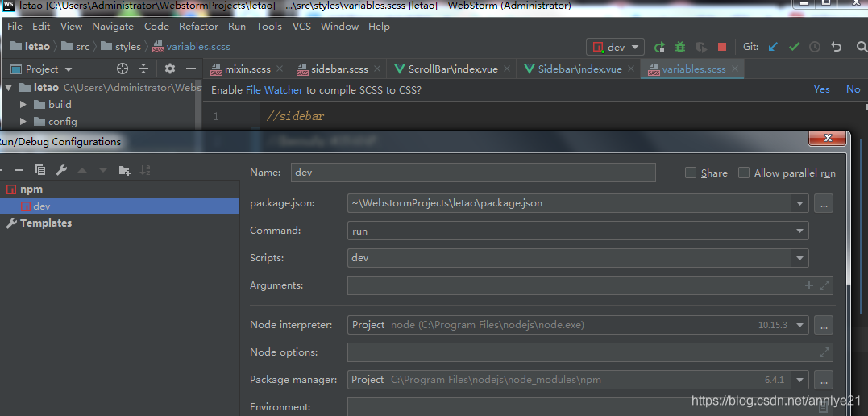Open the Refactor menu

pyautogui.click(x=198, y=26)
